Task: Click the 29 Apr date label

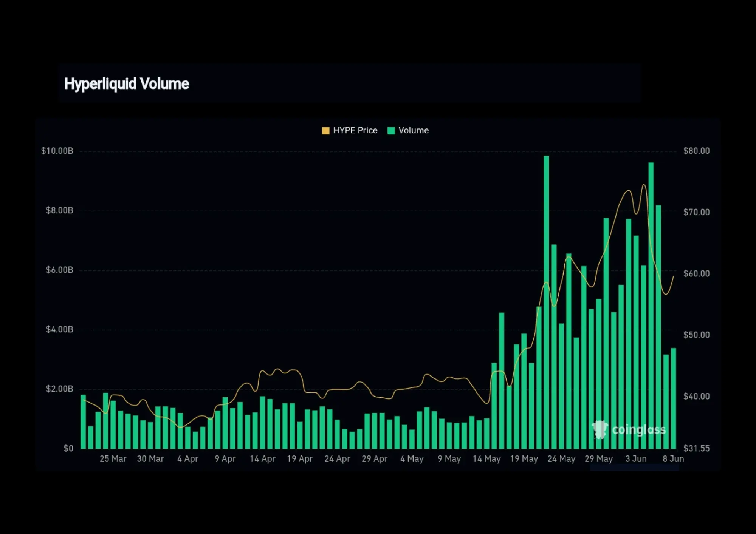Action: (375, 459)
